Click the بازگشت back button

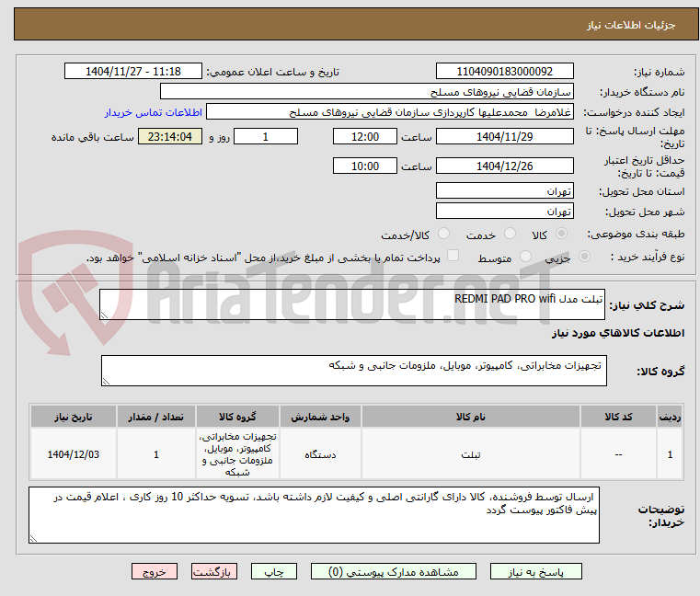click(213, 571)
